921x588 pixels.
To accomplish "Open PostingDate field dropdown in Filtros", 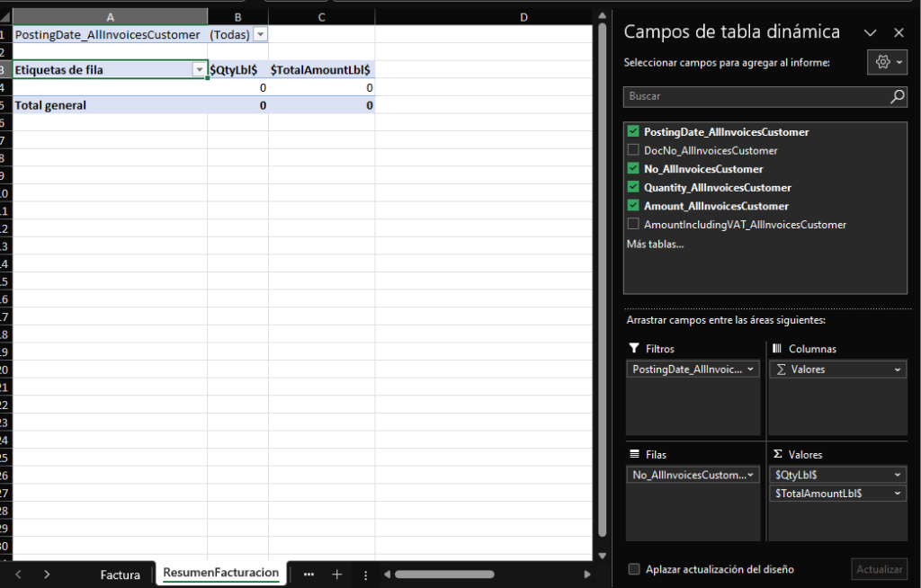I will (x=750, y=370).
